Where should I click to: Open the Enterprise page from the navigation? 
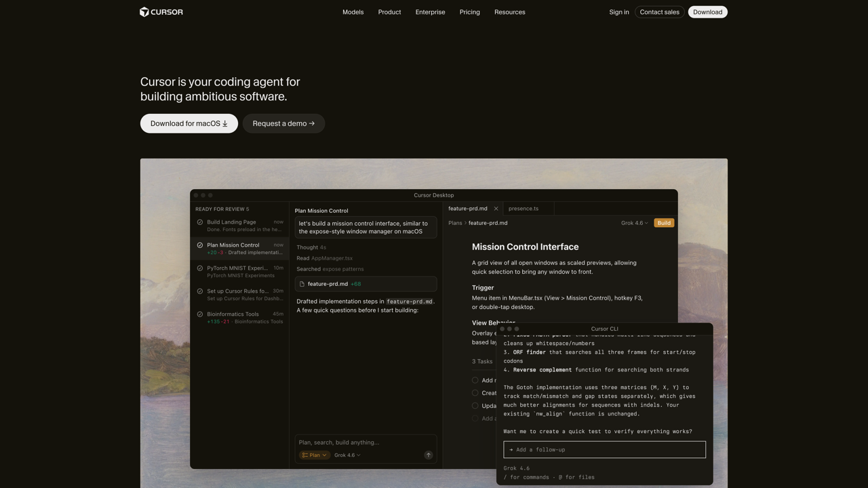click(x=430, y=12)
